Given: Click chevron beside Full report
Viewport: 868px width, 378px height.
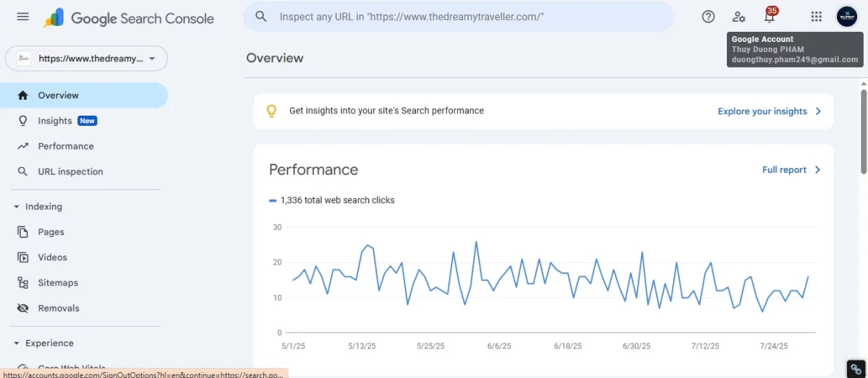Looking at the screenshot, I should [818, 170].
